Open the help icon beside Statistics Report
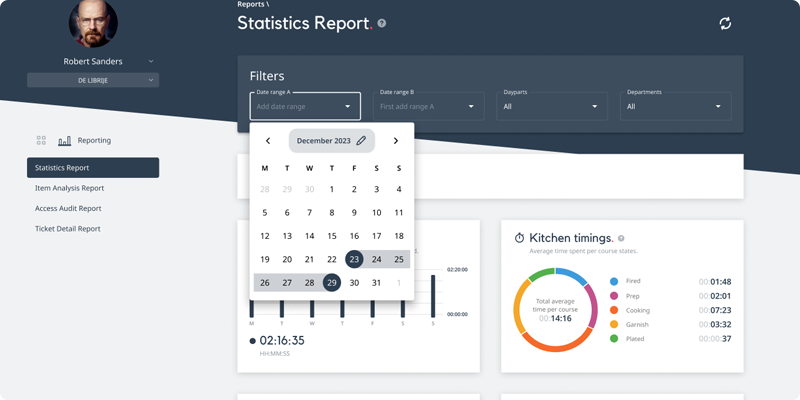 (382, 23)
